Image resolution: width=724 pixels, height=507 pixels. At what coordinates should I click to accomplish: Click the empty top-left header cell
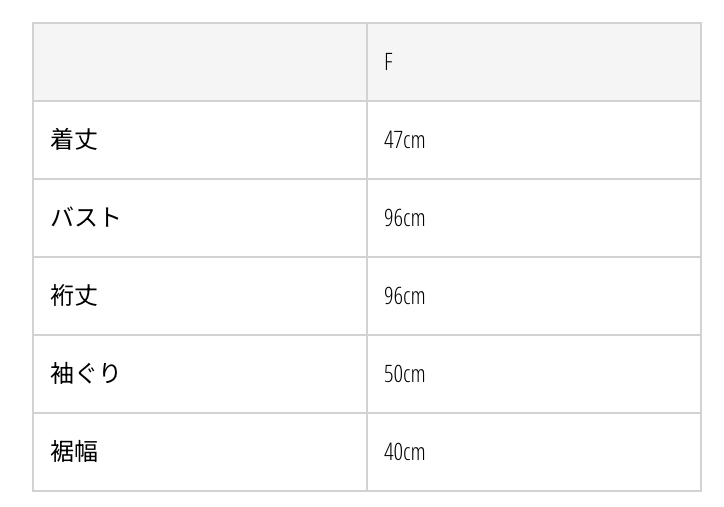[200, 62]
